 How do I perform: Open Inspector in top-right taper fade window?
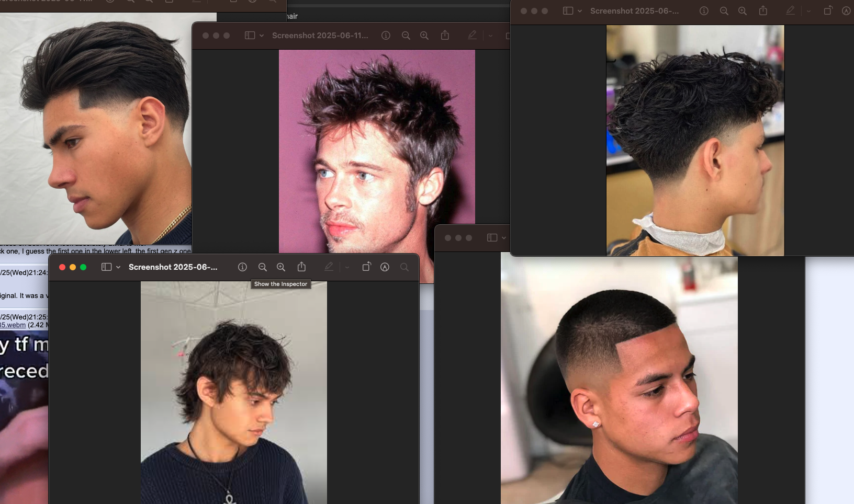(x=704, y=11)
